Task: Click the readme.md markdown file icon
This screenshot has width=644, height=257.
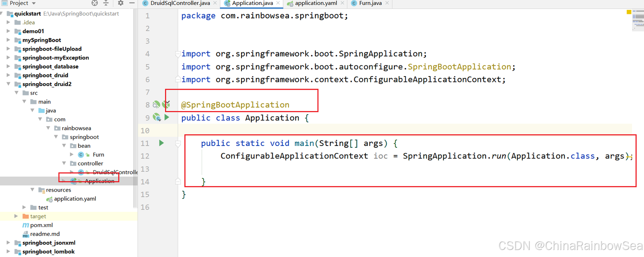Action: click(25, 234)
